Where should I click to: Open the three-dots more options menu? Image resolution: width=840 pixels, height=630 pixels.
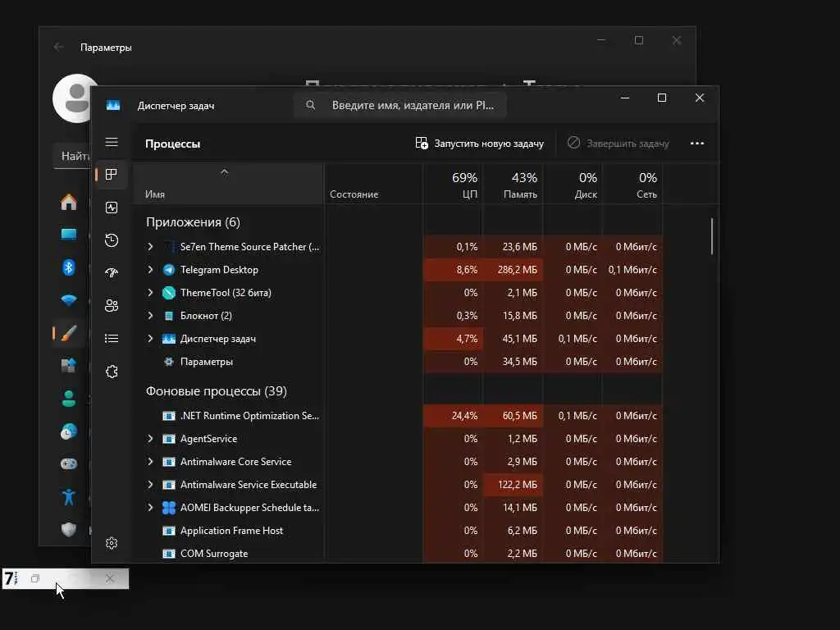click(x=697, y=143)
